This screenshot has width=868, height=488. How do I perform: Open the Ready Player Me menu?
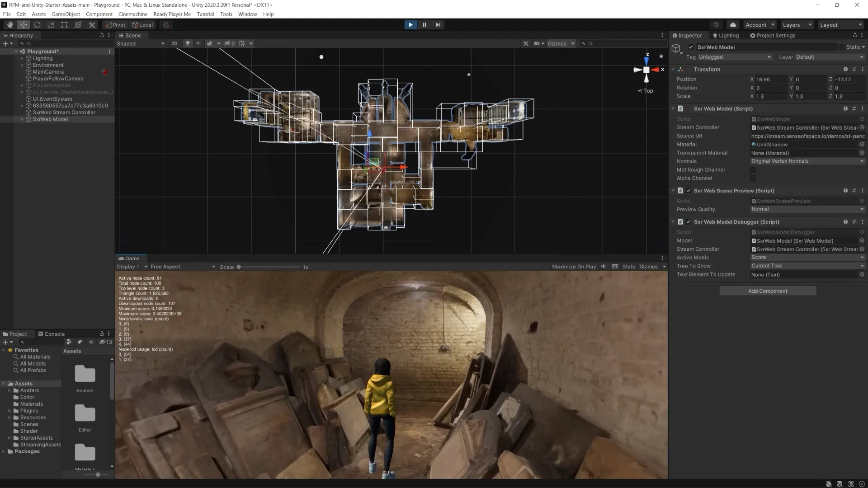point(172,14)
